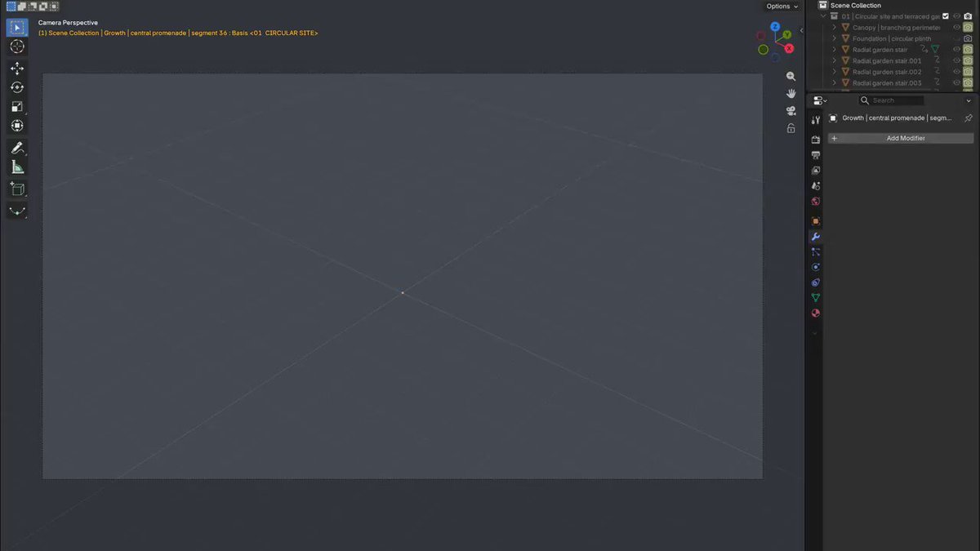The height and width of the screenshot is (551, 980).
Task: Select the Select Box tool
Action: coord(17,27)
